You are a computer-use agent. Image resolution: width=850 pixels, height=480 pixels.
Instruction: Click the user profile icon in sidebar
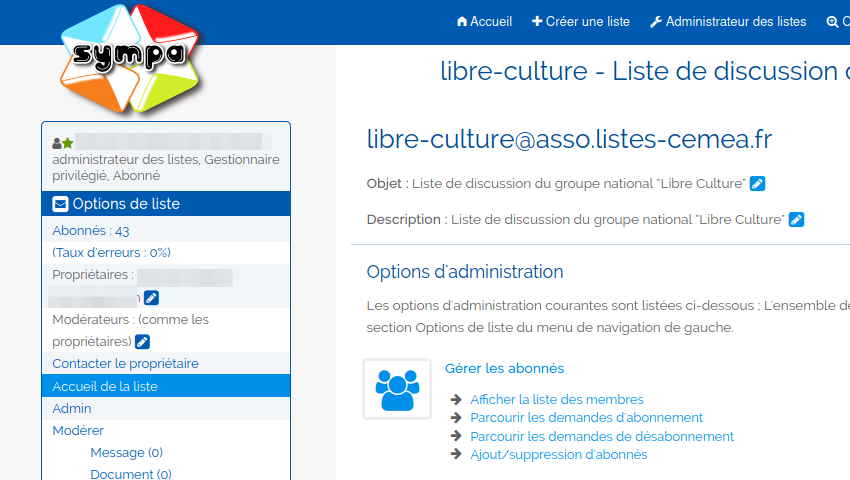tap(62, 143)
